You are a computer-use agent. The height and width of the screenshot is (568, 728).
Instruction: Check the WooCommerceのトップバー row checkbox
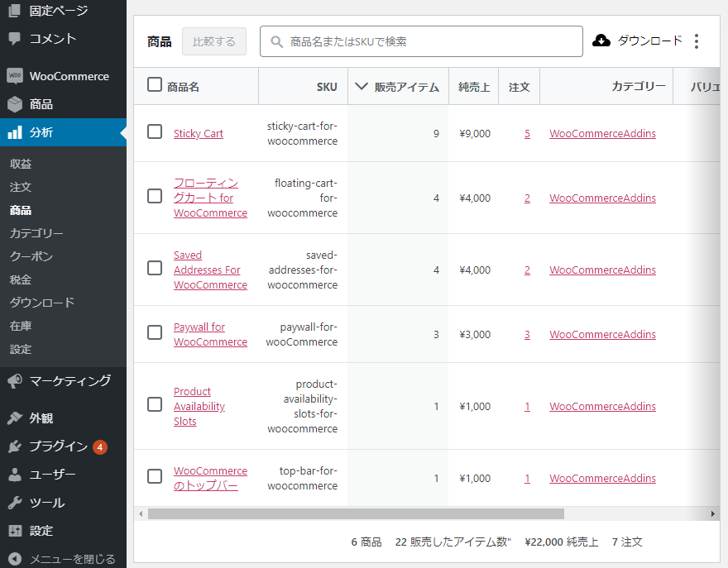click(x=155, y=476)
